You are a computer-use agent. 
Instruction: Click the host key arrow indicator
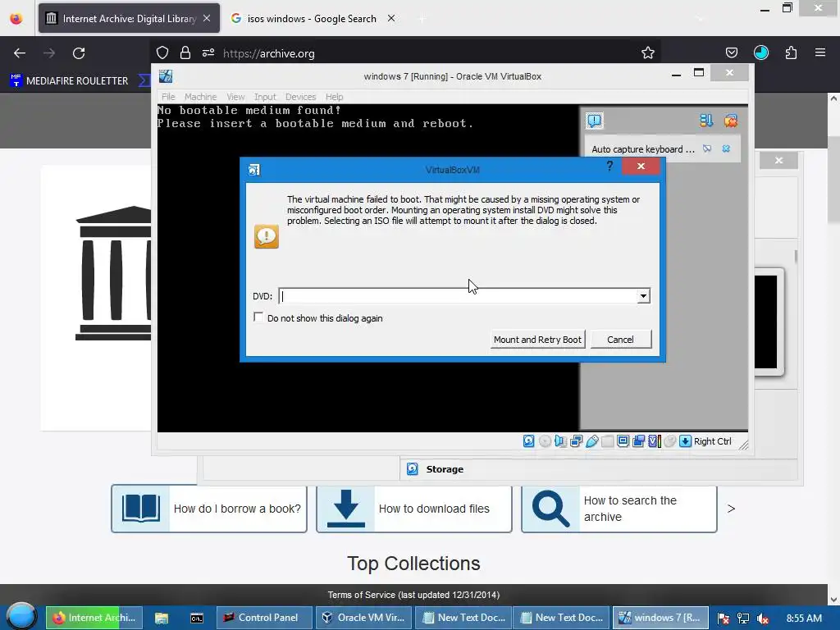[x=685, y=441]
